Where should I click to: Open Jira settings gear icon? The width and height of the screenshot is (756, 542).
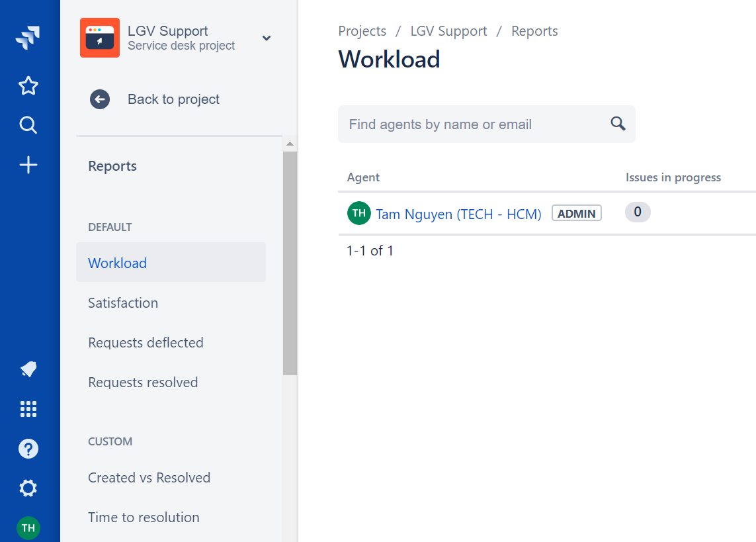tap(28, 488)
